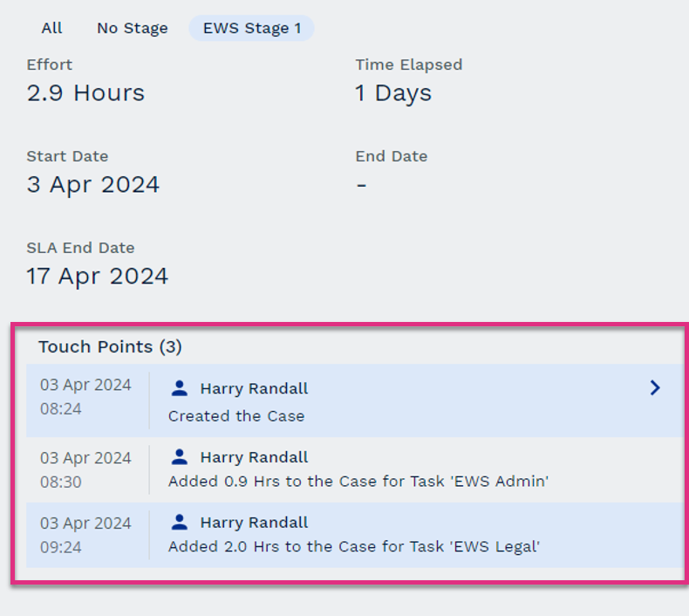Image resolution: width=689 pixels, height=616 pixels.
Task: Open the Added 2.0 Hrs EWS Legal touch point
Action: (355, 535)
